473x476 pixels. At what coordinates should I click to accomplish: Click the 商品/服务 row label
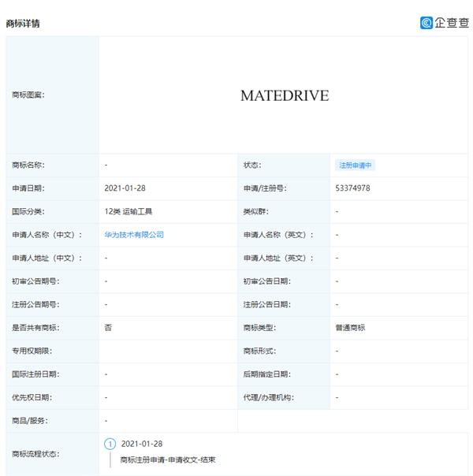30,421
